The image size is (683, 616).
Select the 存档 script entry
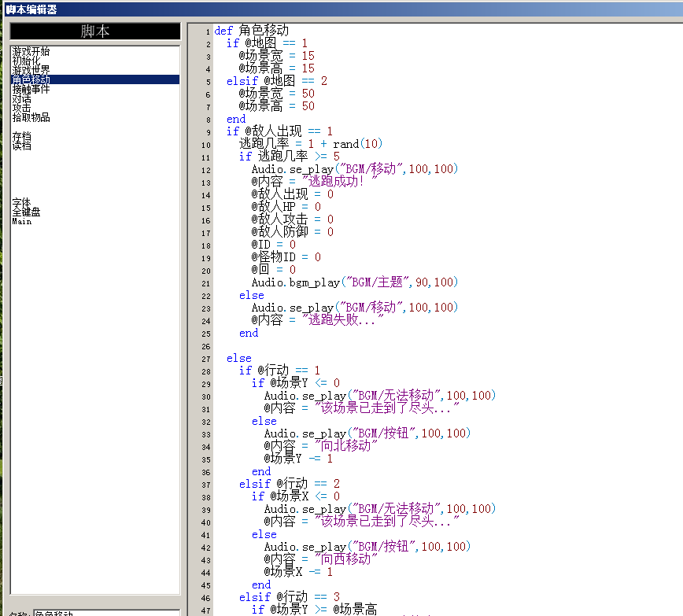tap(21, 137)
